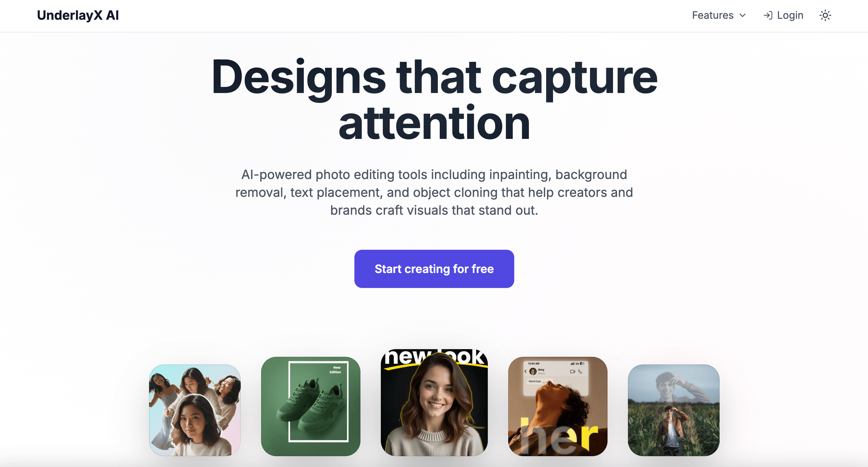Select the man in cornfield thumbnail

pos(673,410)
